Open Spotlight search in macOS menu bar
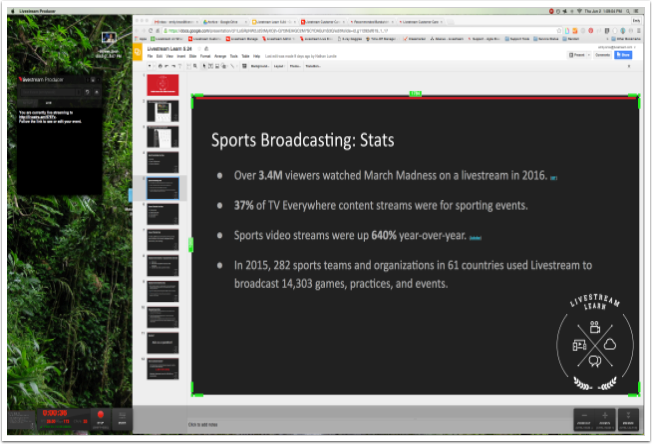This screenshot has height=444, width=652. coord(628,11)
